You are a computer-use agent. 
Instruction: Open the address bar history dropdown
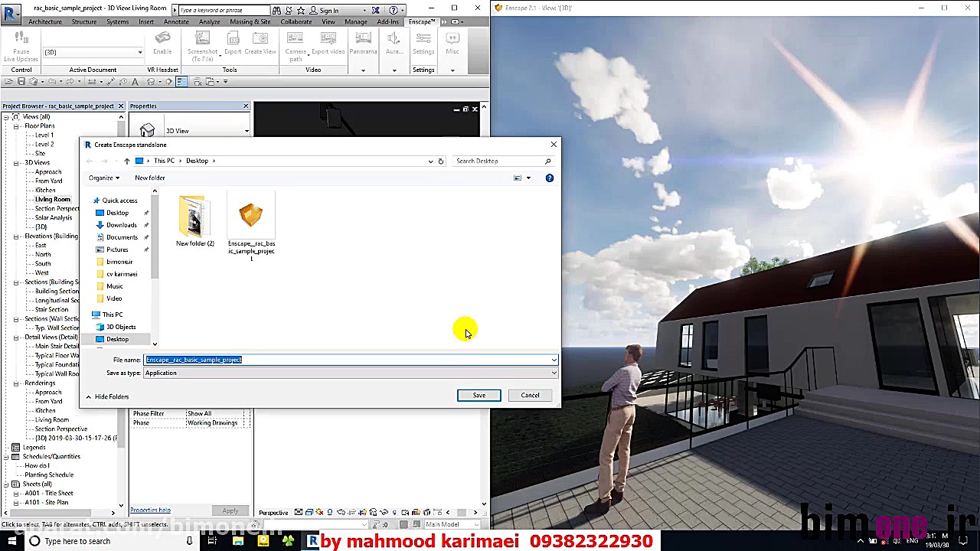[x=430, y=161]
